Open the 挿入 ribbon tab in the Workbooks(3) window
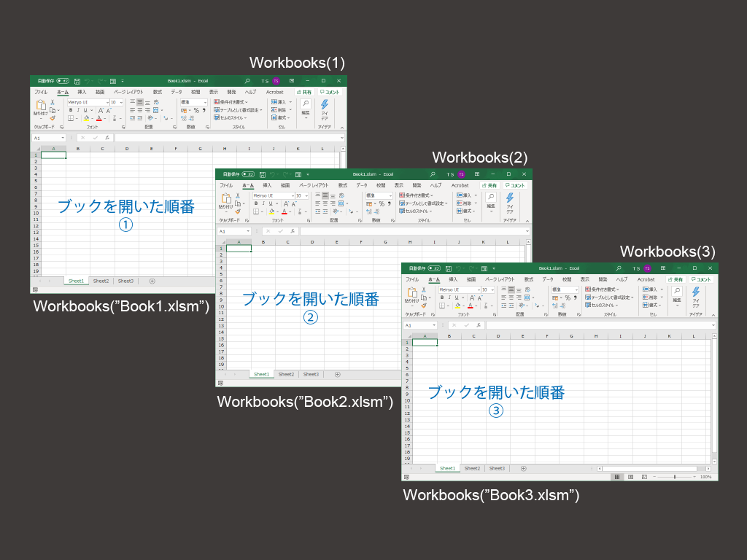The width and height of the screenshot is (747, 560). click(x=453, y=279)
